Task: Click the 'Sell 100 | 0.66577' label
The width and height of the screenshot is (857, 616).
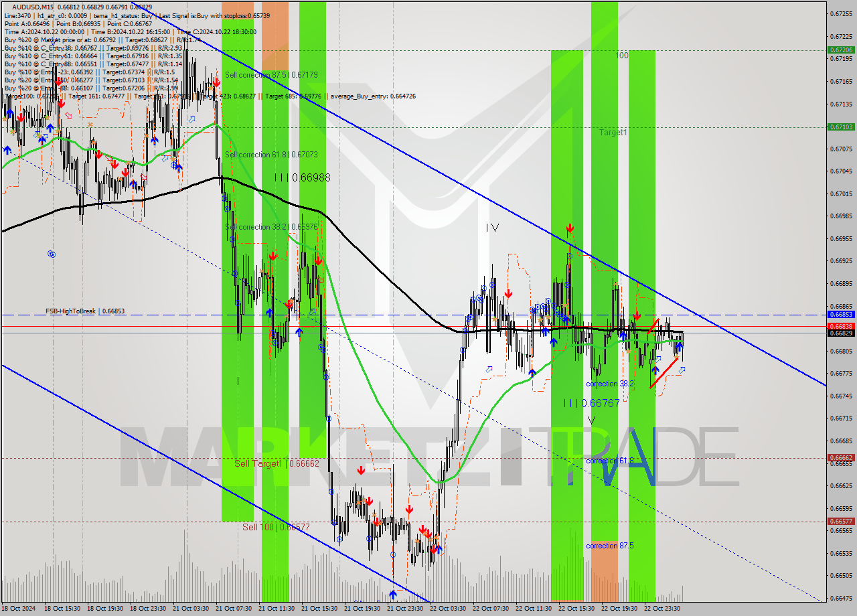Action: pyautogui.click(x=276, y=527)
